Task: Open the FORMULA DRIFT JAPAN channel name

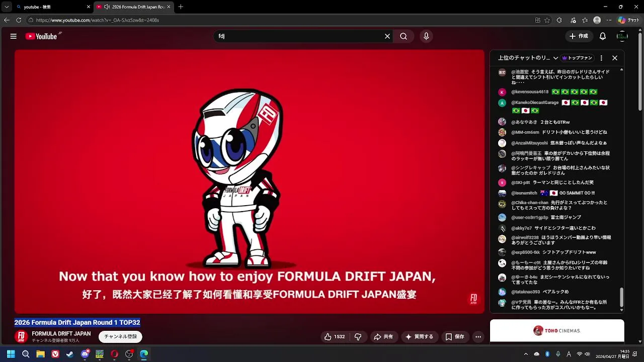Action: 61,334
